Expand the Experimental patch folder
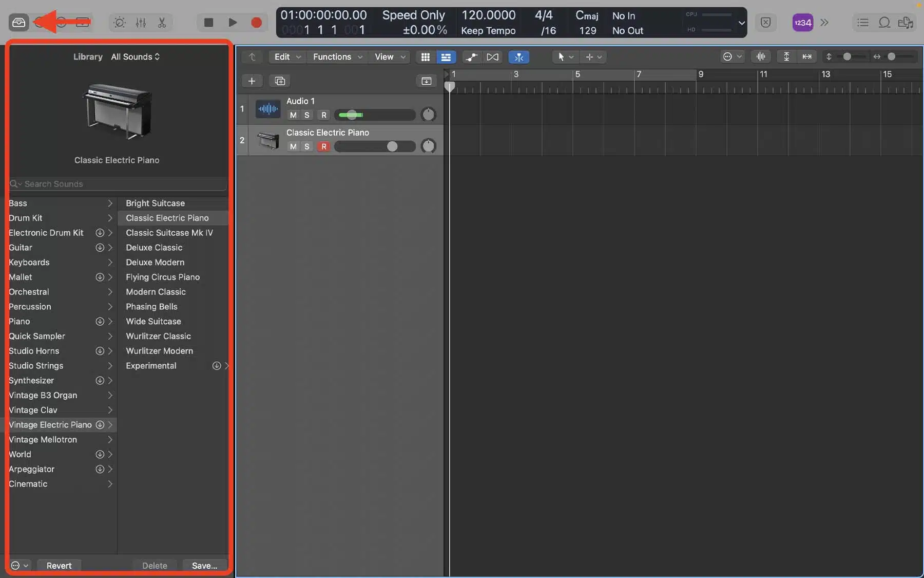 pyautogui.click(x=173, y=366)
